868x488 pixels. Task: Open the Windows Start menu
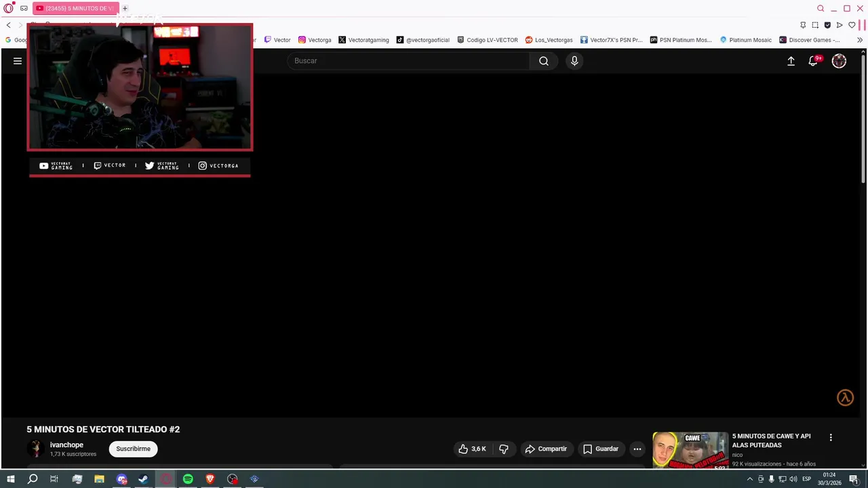pos(10,479)
